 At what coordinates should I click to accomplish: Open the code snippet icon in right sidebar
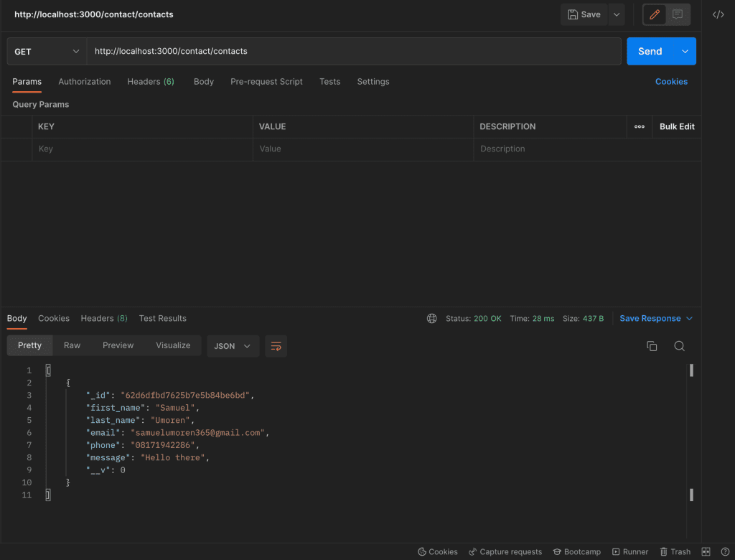pyautogui.click(x=718, y=14)
